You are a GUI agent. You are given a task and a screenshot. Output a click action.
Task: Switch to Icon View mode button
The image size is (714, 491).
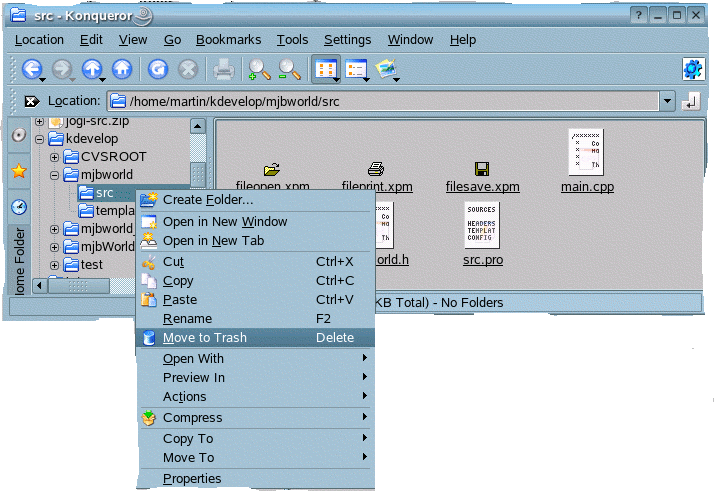pos(325,69)
